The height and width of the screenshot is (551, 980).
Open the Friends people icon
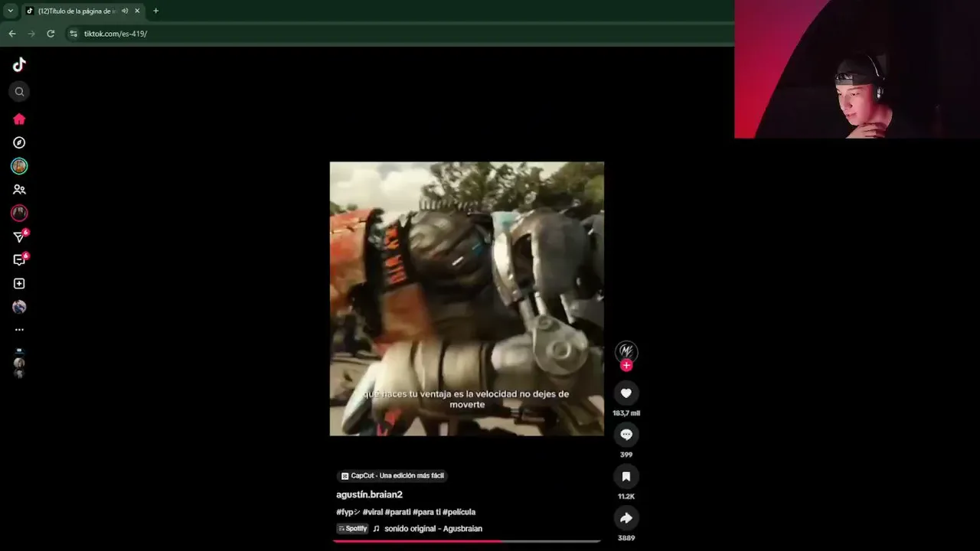coord(19,189)
